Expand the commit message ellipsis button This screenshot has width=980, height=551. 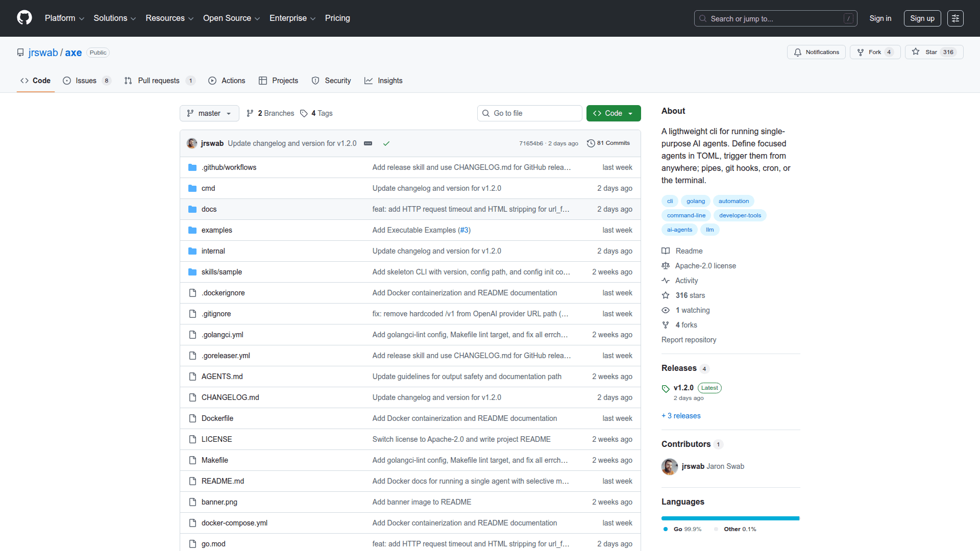(x=368, y=143)
